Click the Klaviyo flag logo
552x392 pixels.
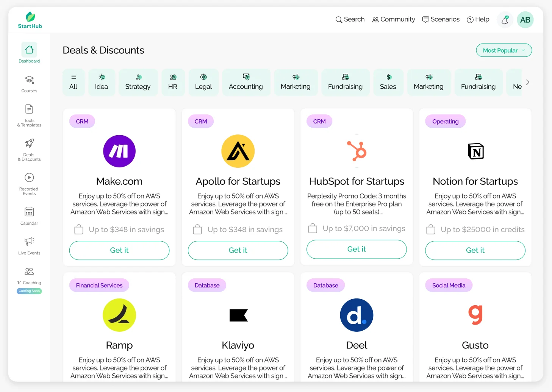[238, 315]
